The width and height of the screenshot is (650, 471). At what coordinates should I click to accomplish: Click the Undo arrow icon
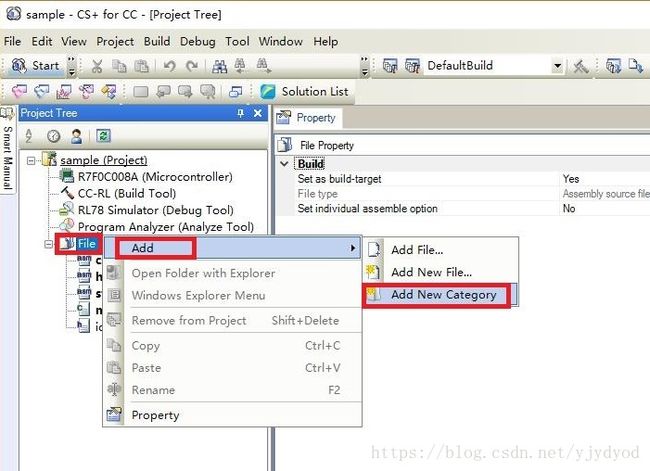169,66
